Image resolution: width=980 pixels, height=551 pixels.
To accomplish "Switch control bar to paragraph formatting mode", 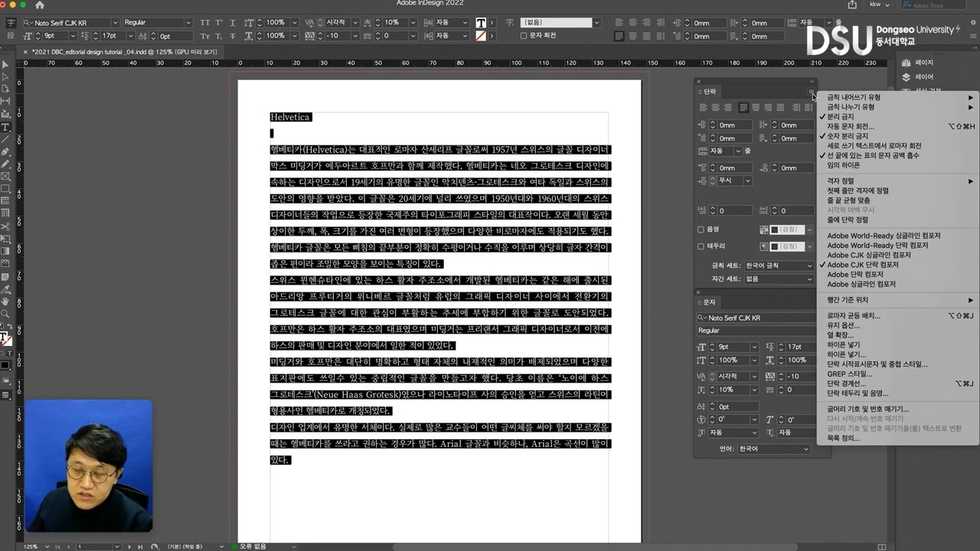I will coord(11,36).
